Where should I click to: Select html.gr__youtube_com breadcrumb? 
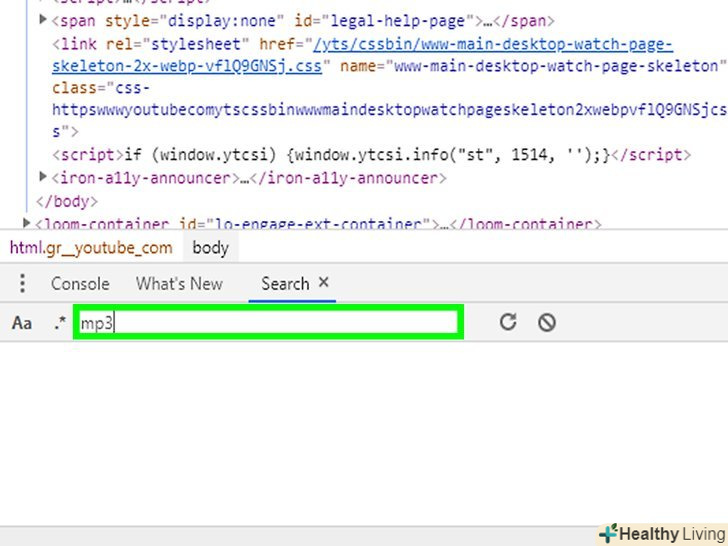[x=91, y=248]
